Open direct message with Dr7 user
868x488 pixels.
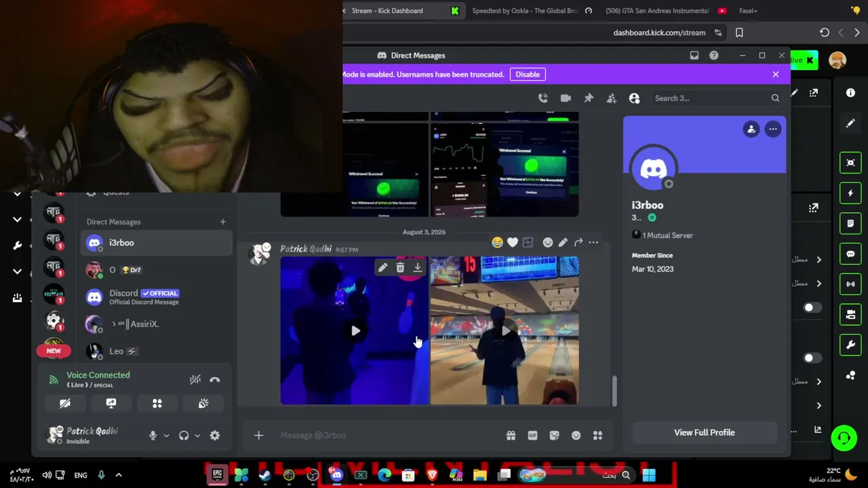(x=156, y=270)
